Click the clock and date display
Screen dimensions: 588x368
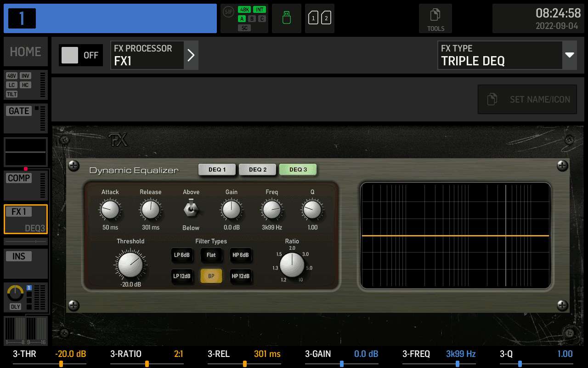point(538,18)
